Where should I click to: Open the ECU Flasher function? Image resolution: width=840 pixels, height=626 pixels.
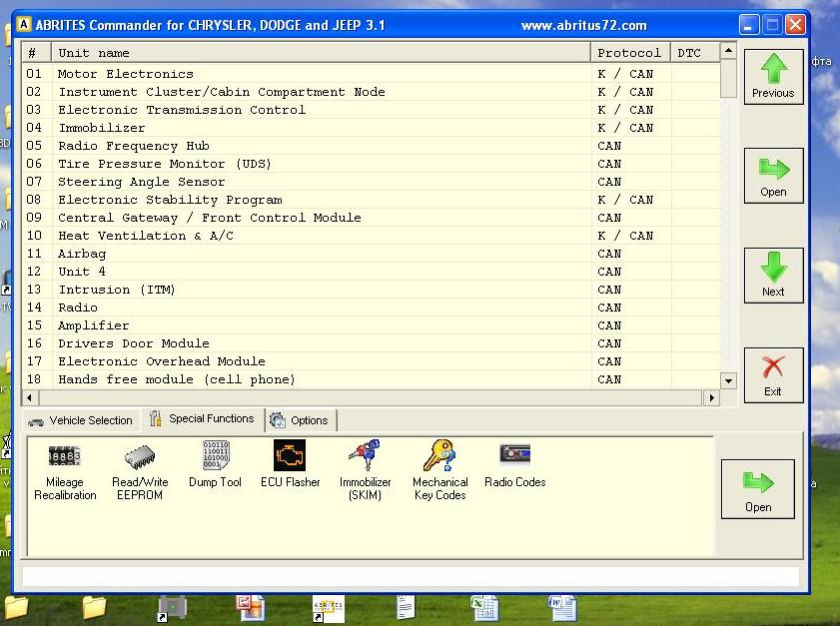click(290, 464)
